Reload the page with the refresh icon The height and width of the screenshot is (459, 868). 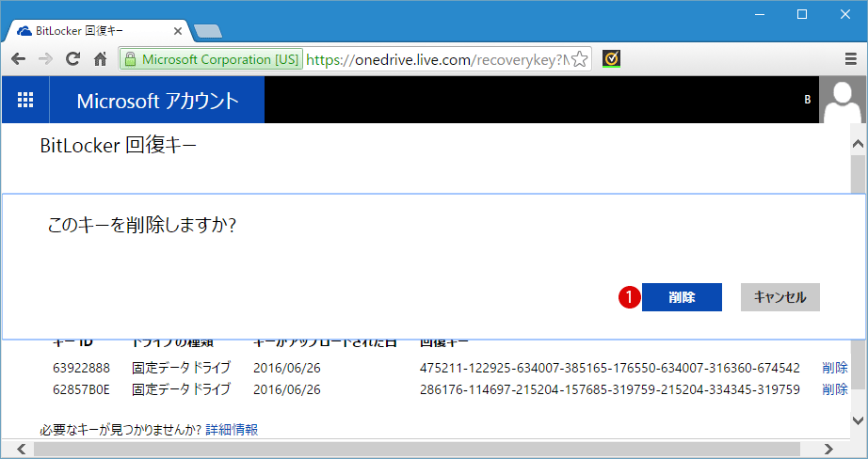[x=72, y=58]
